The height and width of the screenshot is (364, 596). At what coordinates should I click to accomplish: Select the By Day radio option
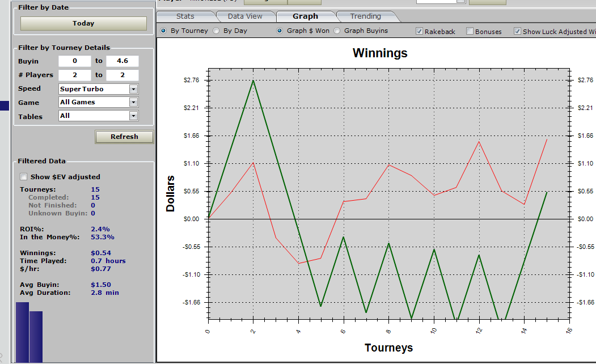coord(216,31)
